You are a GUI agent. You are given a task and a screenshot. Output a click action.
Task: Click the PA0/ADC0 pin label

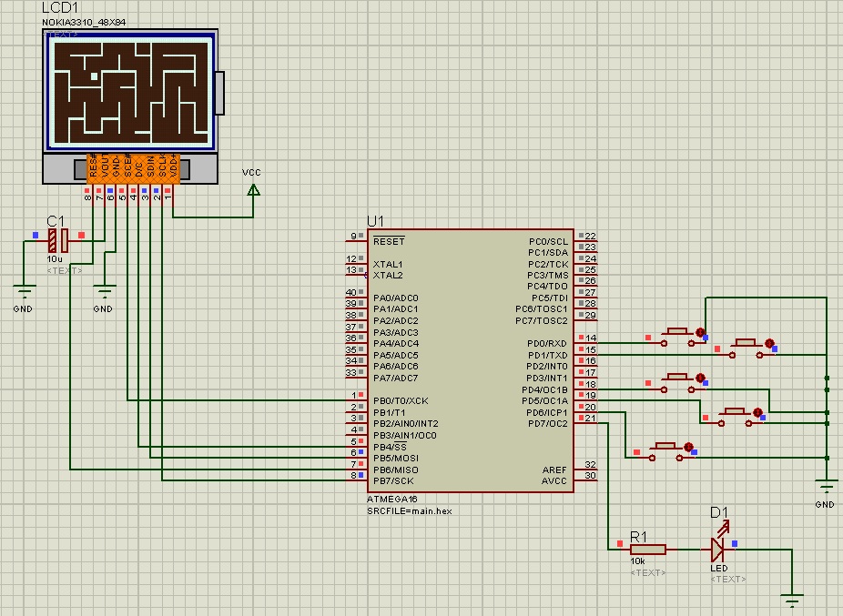(396, 298)
